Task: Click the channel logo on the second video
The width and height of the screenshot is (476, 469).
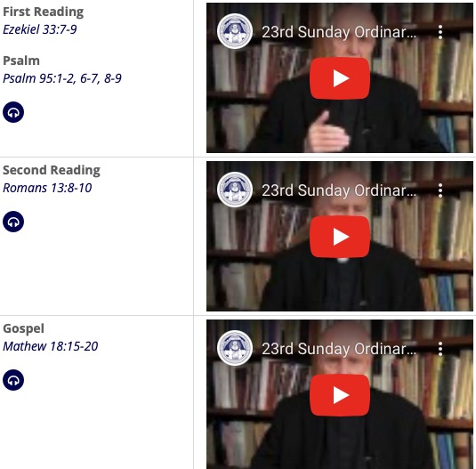Action: (235, 190)
